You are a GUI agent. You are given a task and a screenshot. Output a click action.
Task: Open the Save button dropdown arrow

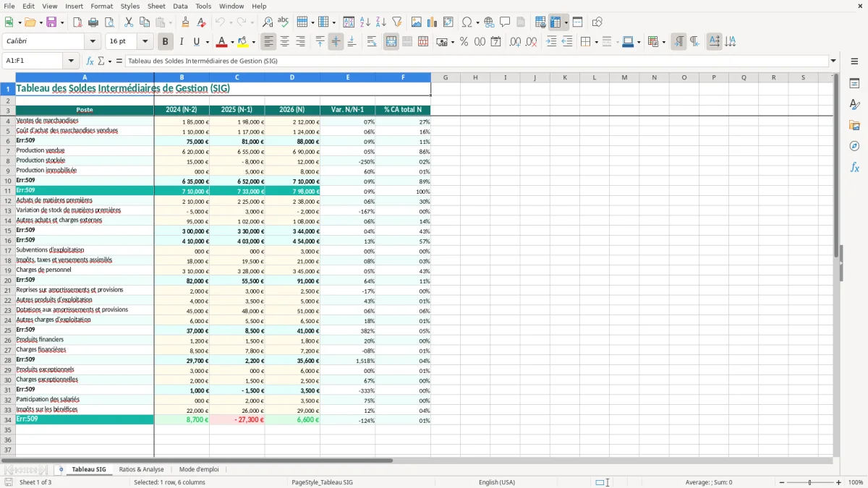61,22
